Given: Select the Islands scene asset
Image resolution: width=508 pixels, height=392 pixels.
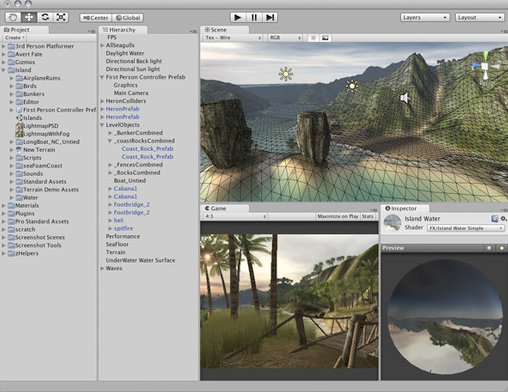Looking at the screenshot, I should [x=29, y=118].
